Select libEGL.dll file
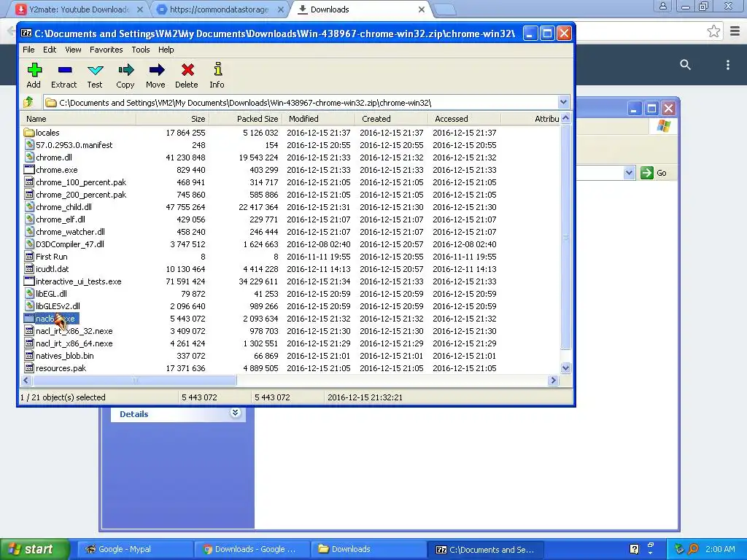The height and width of the screenshot is (560, 747). pos(51,293)
